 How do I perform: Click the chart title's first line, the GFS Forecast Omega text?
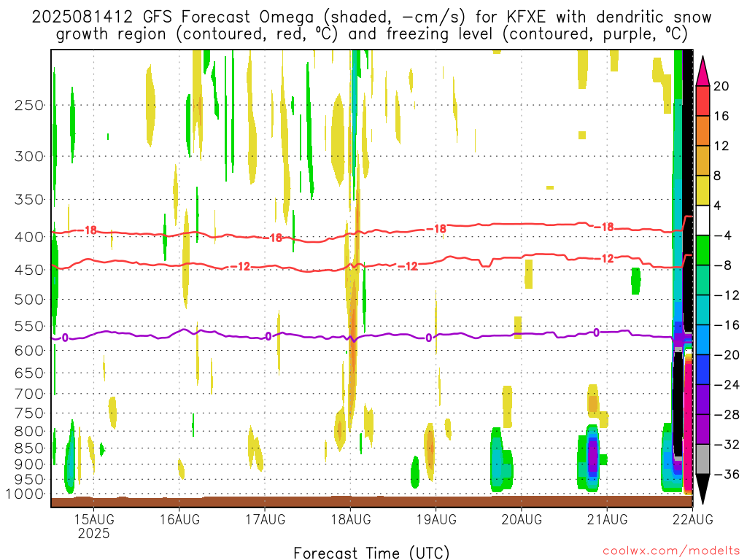coord(371,17)
